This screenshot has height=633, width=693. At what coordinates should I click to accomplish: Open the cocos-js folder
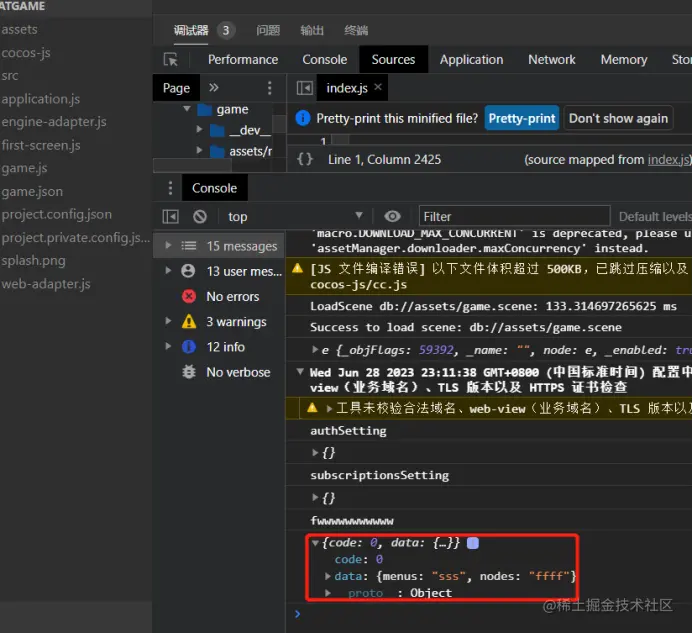(x=26, y=53)
